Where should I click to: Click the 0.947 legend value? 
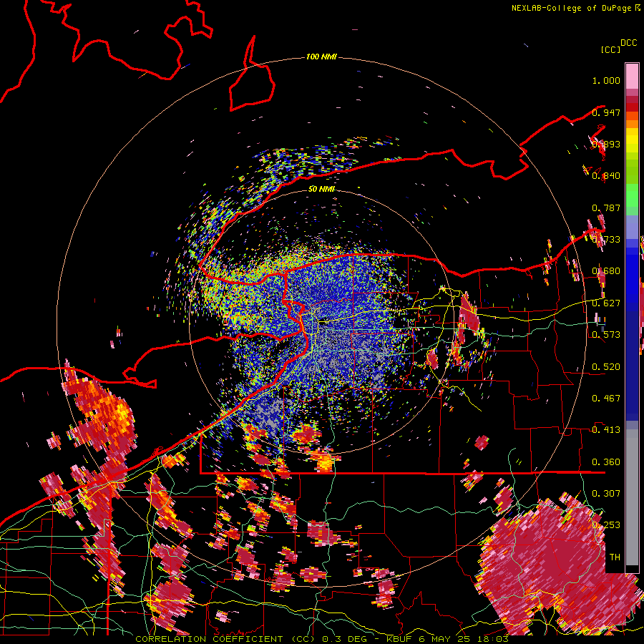(x=606, y=112)
